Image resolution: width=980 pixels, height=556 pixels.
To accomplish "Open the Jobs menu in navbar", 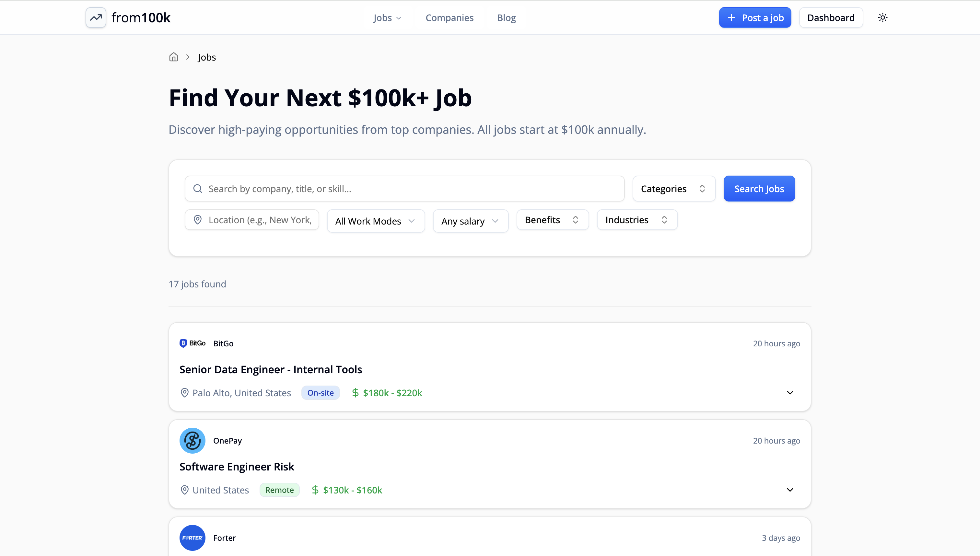I will coord(387,17).
